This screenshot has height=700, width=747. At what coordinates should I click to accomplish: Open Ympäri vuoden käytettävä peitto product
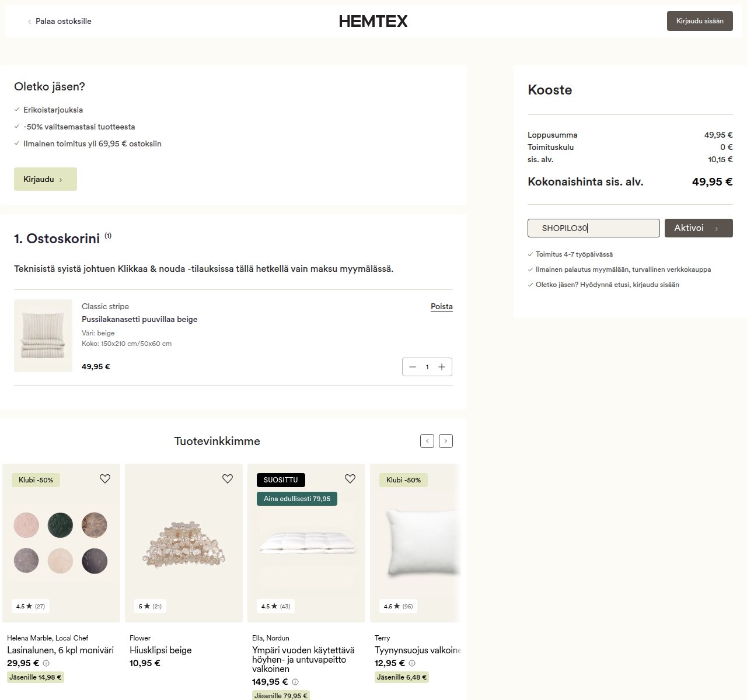tap(303, 660)
